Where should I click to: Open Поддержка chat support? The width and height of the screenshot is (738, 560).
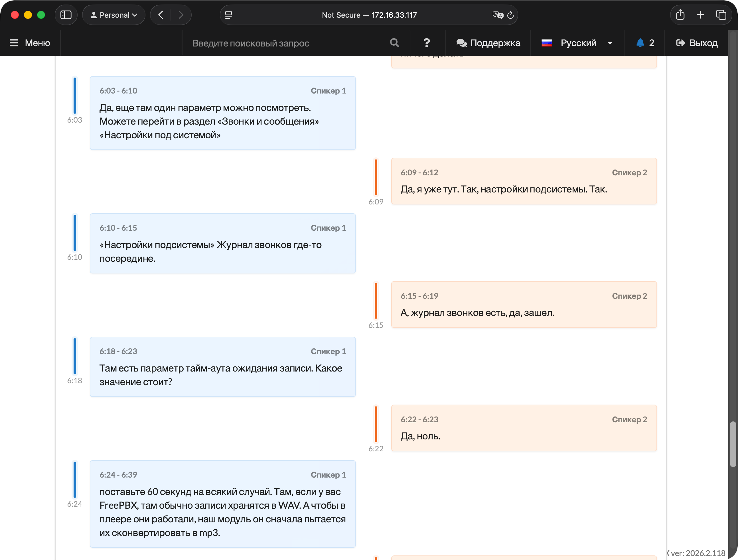click(x=488, y=43)
